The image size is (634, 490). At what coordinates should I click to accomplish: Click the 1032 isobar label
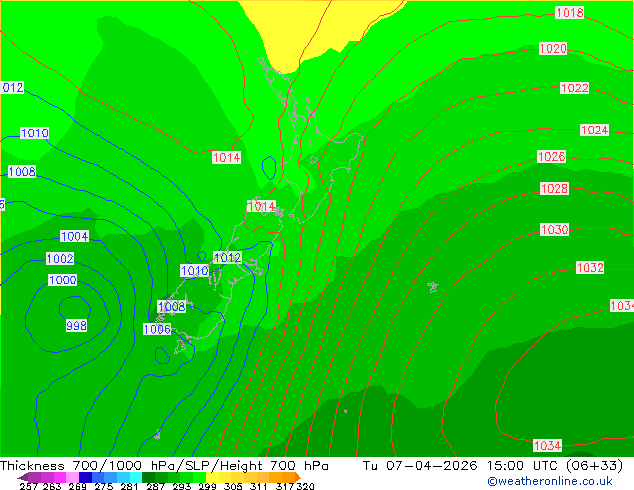coord(590,267)
